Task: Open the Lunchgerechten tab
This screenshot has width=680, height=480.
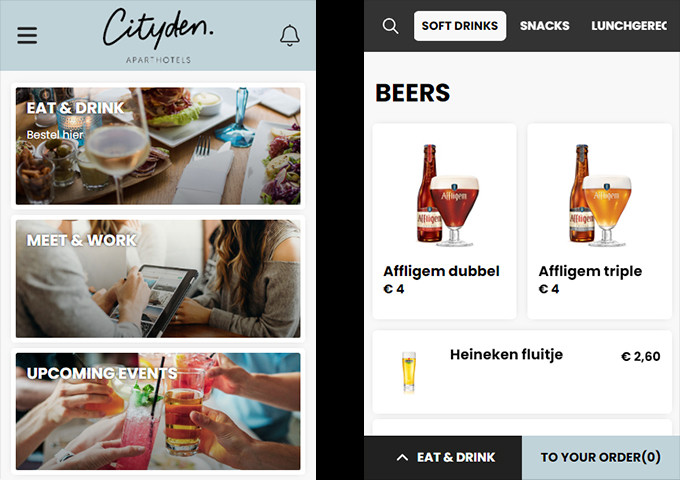Action: 629,26
